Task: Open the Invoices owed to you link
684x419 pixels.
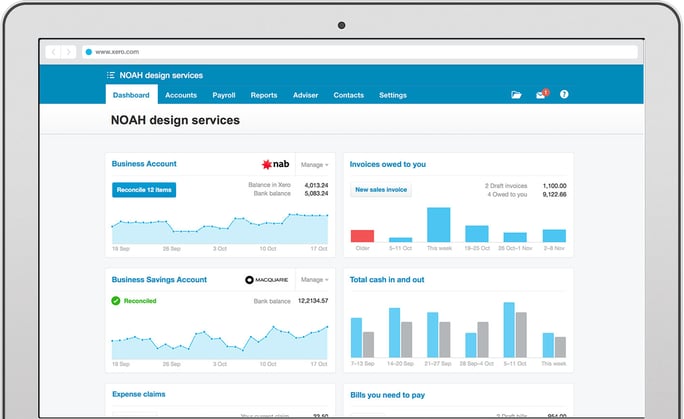Action: coord(387,164)
